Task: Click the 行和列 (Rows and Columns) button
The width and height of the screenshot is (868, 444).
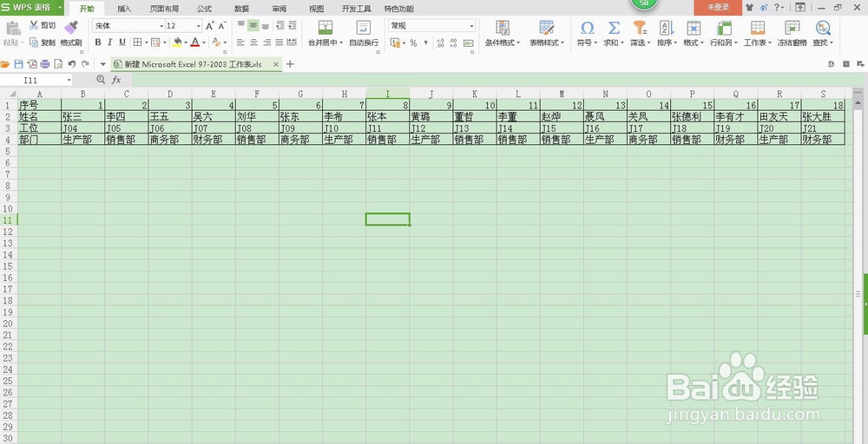Action: [724, 33]
